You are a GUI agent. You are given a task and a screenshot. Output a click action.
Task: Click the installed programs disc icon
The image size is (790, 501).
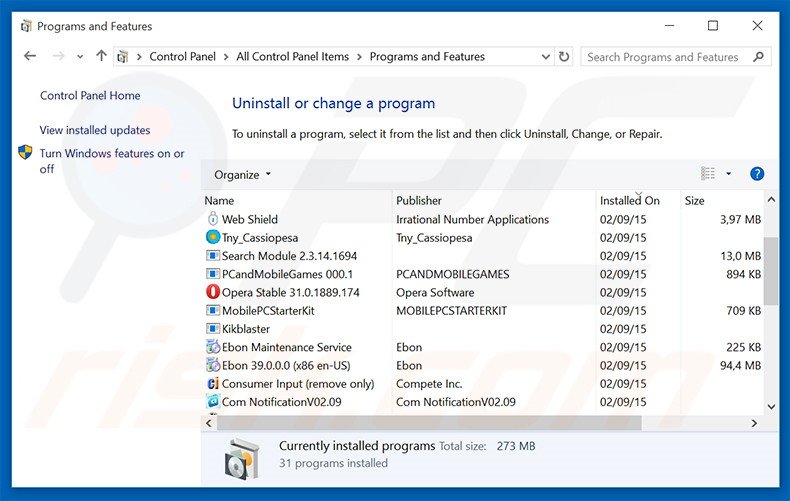pos(242,458)
